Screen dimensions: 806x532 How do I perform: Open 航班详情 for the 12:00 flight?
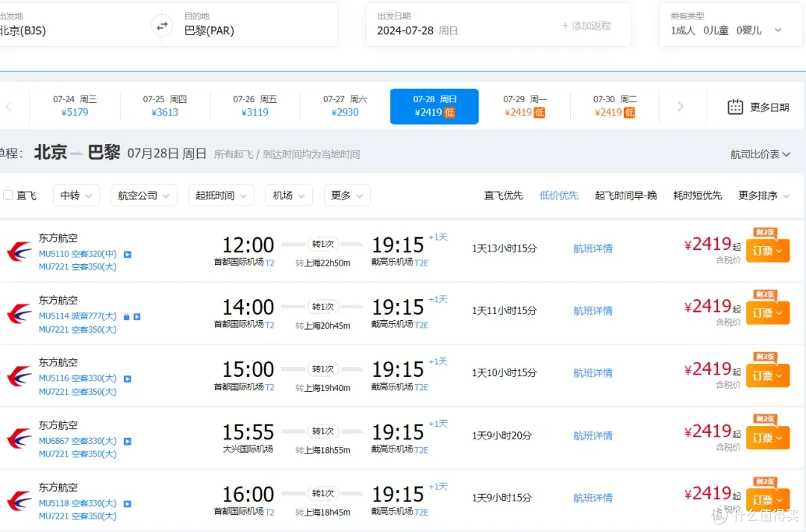tap(593, 248)
